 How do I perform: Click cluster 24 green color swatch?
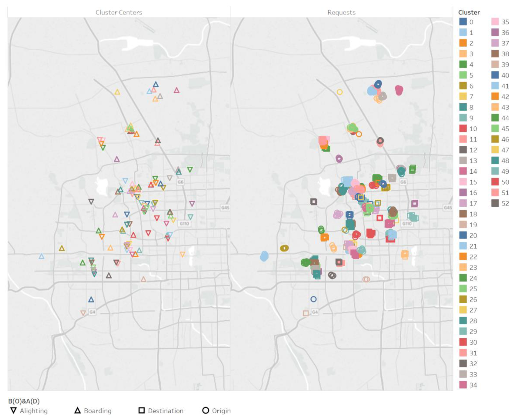pyautogui.click(x=463, y=278)
